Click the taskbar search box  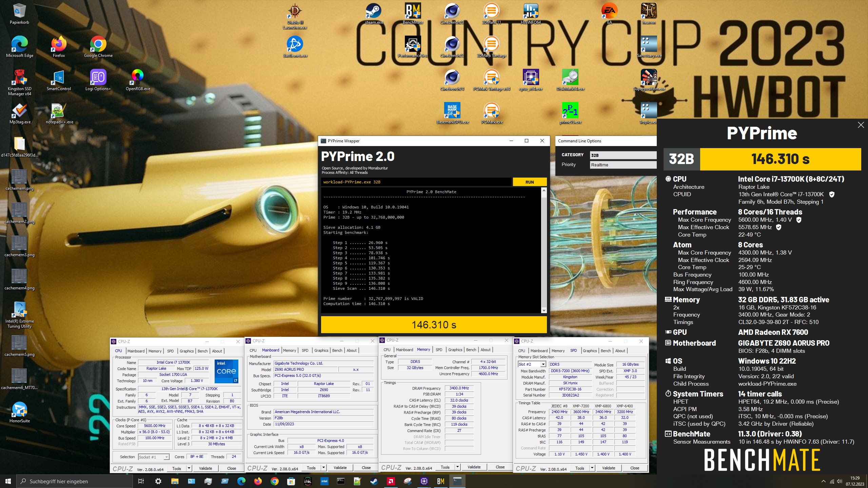pos(75,481)
